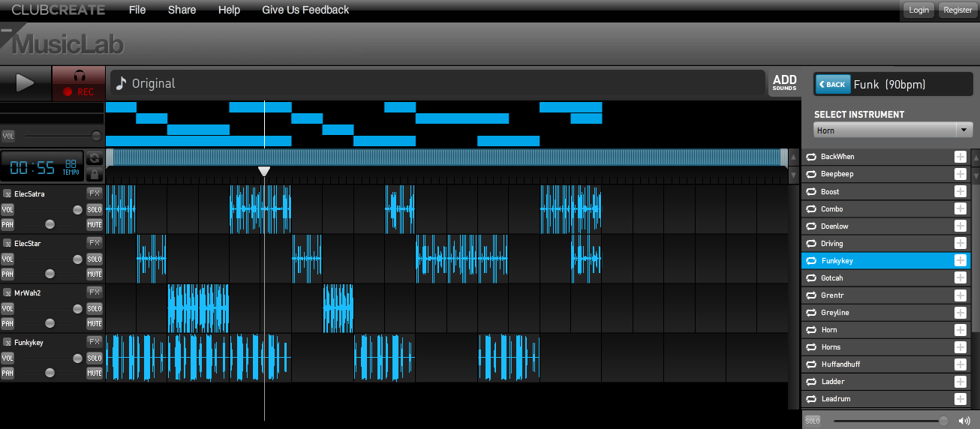
Task: Click the playhead marker on the timeline
Action: (x=264, y=172)
